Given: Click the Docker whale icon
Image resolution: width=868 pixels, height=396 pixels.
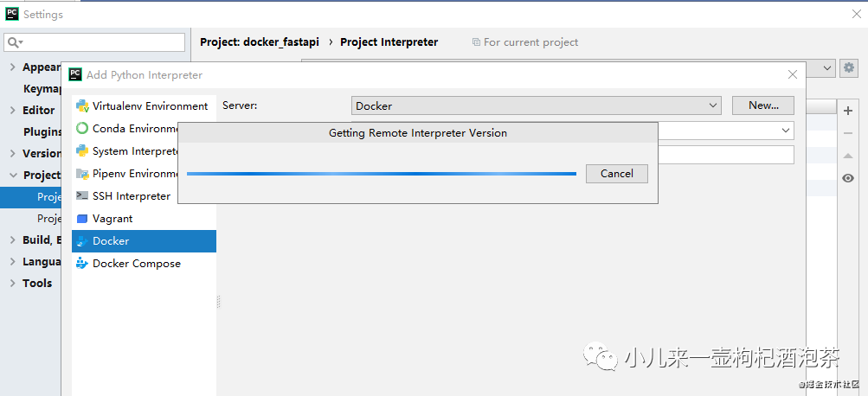Looking at the screenshot, I should (82, 241).
